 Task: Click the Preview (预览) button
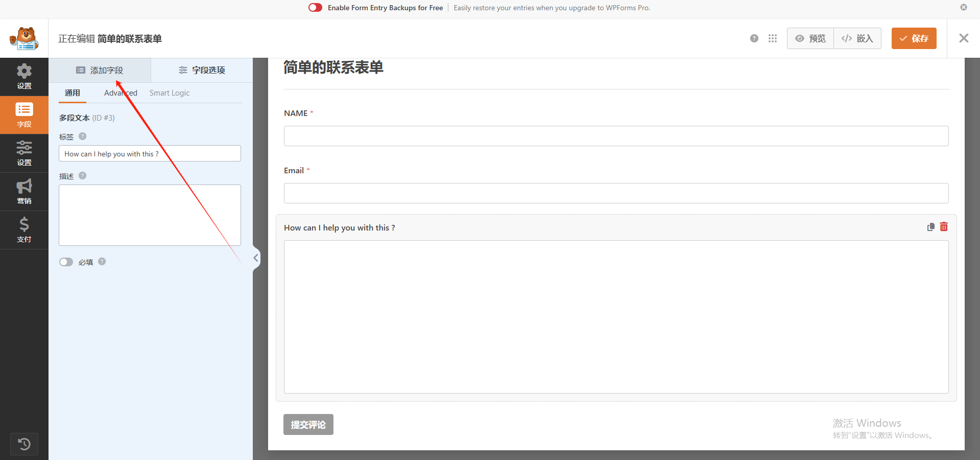click(x=810, y=38)
